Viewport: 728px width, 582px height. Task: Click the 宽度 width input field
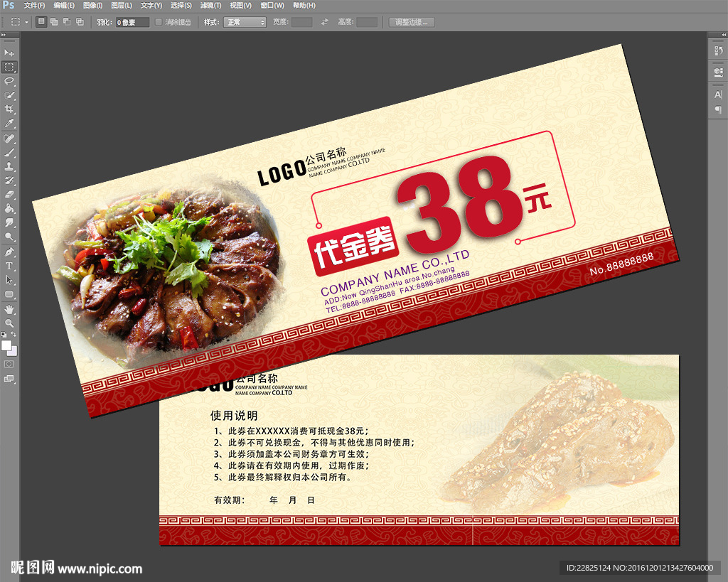(301, 22)
